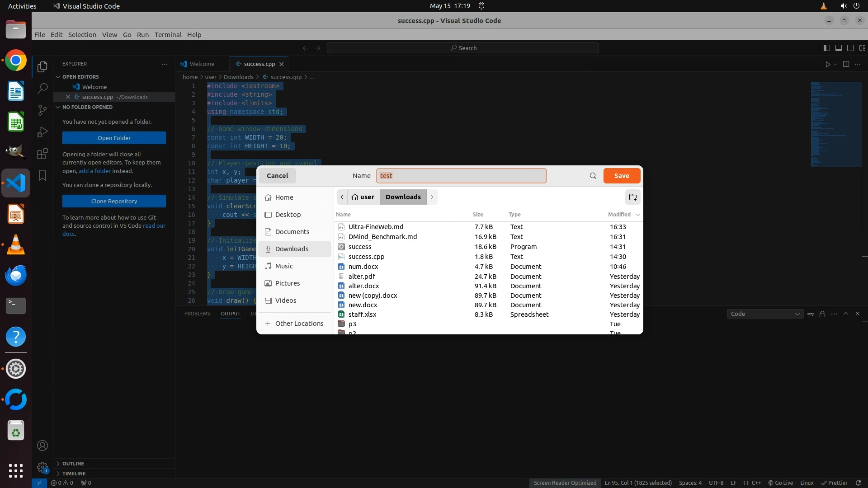Click the split editor right icon
Image resolution: width=868 pixels, height=488 pixels.
tap(846, 64)
